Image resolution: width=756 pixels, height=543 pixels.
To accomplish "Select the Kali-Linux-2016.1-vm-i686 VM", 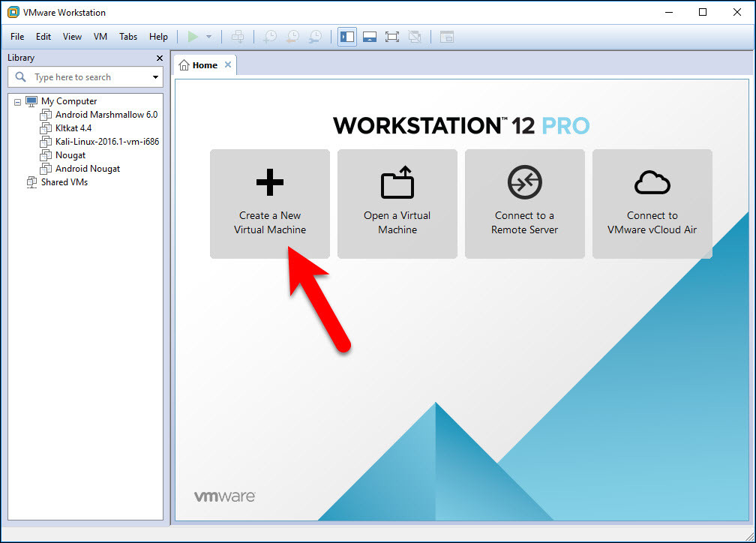I will pyautogui.click(x=107, y=142).
